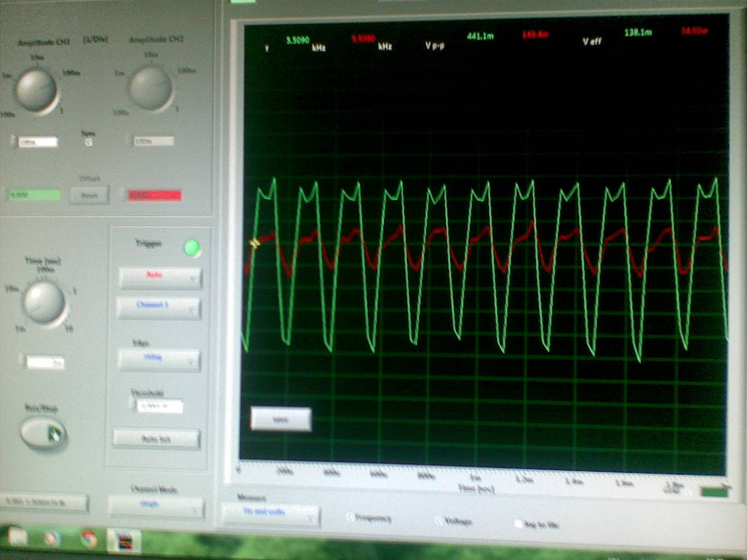
Task: Click the yellow trigger level marker on graph
Action: 254,243
